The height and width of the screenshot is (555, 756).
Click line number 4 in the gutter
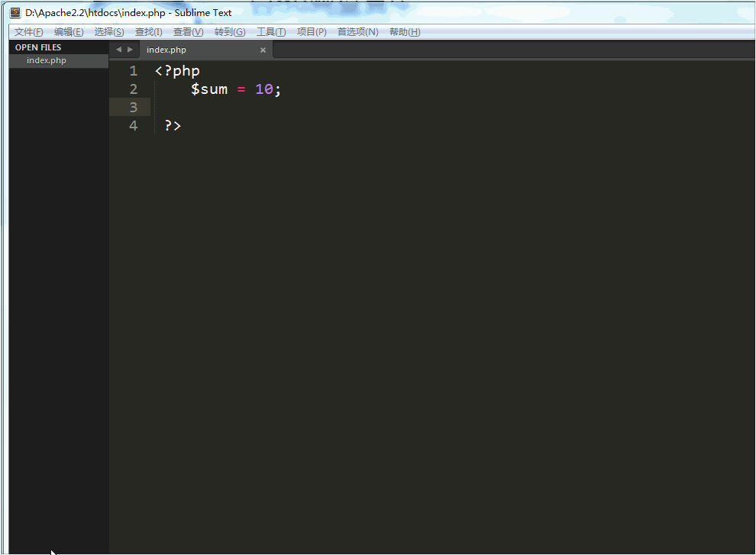coord(134,126)
